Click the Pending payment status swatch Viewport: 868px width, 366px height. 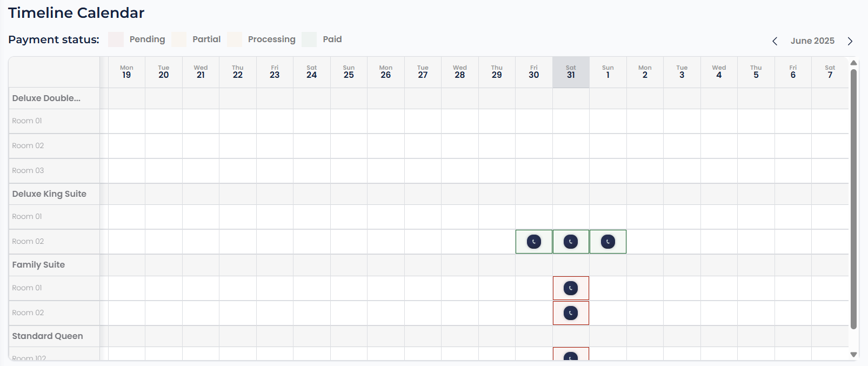(x=116, y=39)
